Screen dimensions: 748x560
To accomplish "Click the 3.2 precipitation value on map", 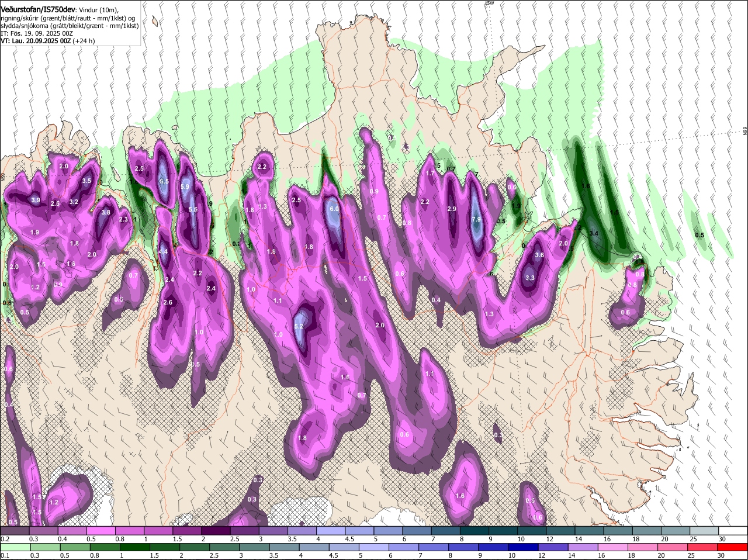I will (x=74, y=202).
